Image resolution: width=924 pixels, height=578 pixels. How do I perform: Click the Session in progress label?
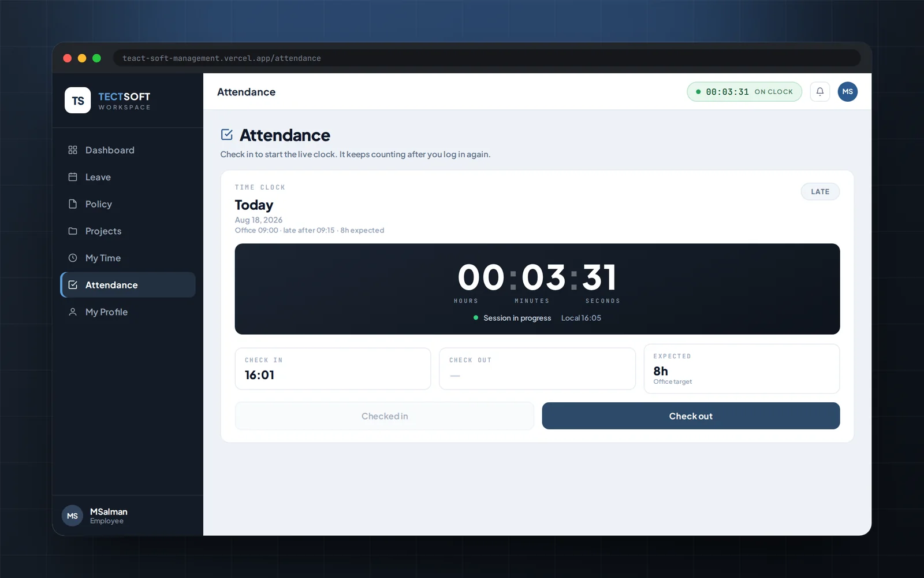(x=517, y=318)
